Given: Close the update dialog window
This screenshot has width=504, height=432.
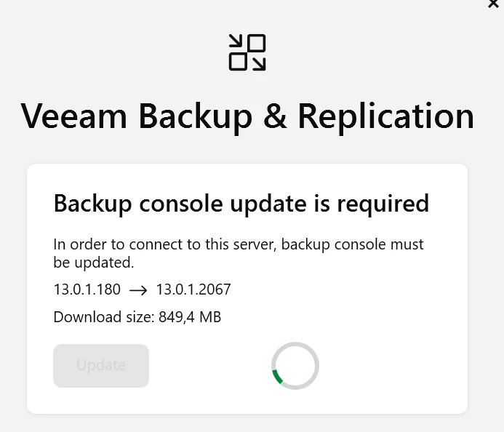Looking at the screenshot, I should (x=493, y=4).
